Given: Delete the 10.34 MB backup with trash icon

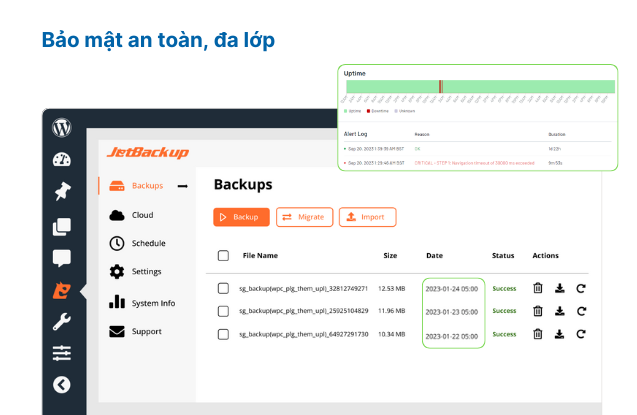Looking at the screenshot, I should pyautogui.click(x=538, y=334).
